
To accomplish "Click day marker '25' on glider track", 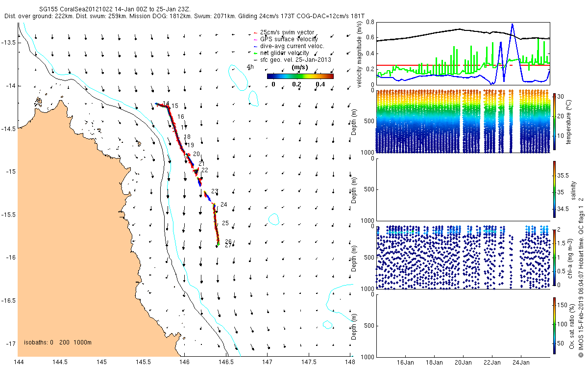I will 225,223.
